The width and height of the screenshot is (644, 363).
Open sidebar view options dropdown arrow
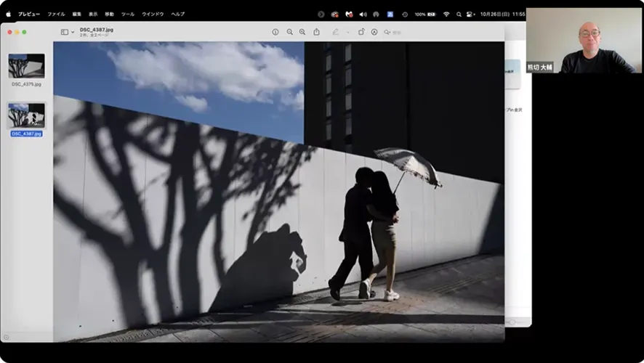tap(73, 32)
